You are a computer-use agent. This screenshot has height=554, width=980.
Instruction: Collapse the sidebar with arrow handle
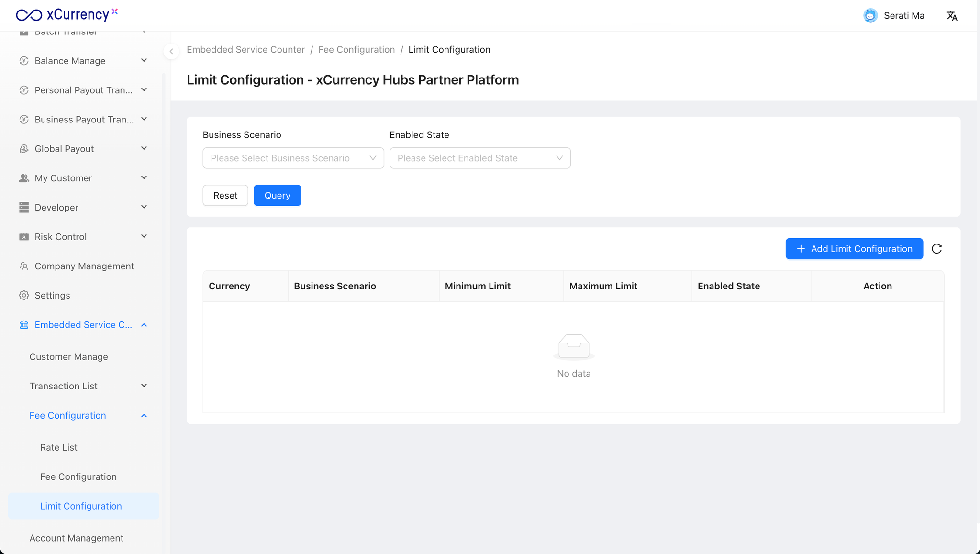point(171,51)
